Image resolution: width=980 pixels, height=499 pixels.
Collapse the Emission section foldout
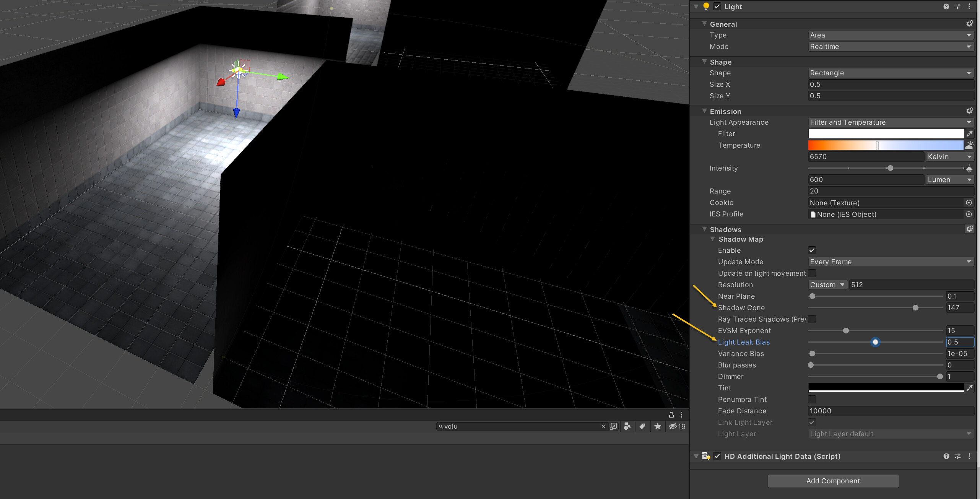[705, 111]
